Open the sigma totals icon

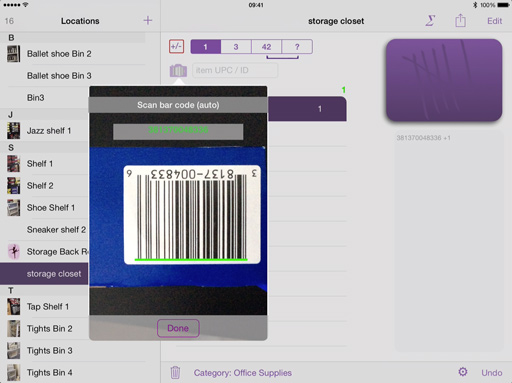click(430, 21)
